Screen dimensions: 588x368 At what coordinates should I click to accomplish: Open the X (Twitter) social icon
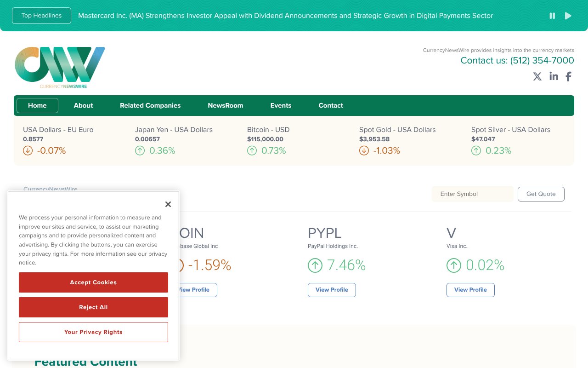tap(537, 76)
